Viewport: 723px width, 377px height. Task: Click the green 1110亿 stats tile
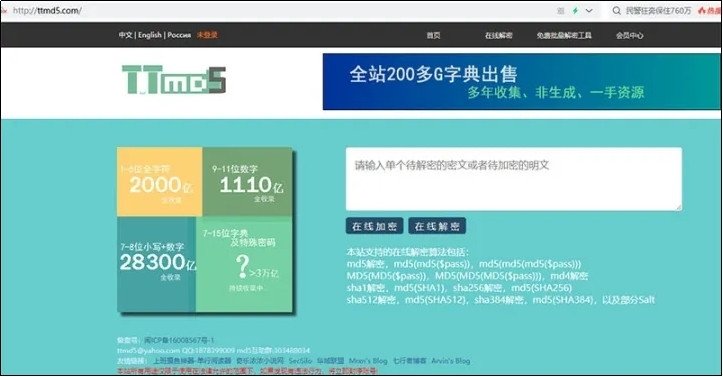click(x=247, y=182)
